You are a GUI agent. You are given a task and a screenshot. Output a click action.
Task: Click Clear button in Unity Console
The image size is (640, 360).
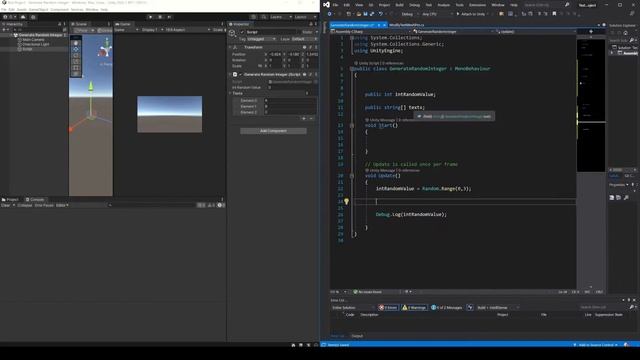point(5,205)
